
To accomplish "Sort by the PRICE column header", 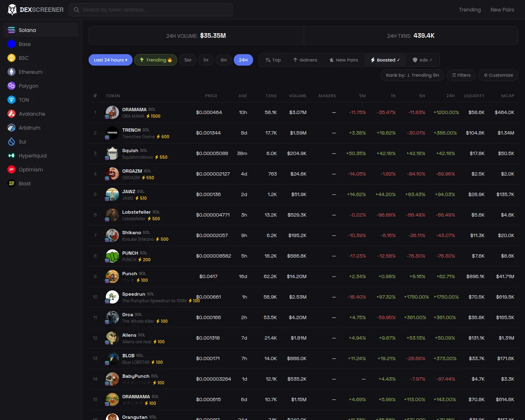I will coord(211,96).
